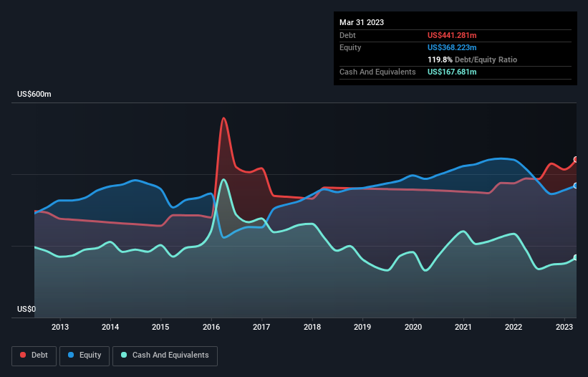Toggle the Cash And Equivalents legend button

(165, 355)
